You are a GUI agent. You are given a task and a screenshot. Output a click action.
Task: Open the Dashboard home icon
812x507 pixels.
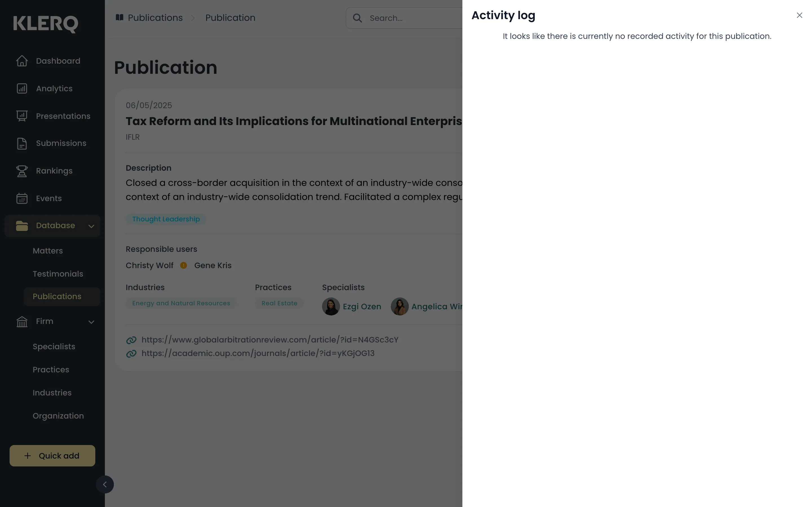pyautogui.click(x=22, y=61)
